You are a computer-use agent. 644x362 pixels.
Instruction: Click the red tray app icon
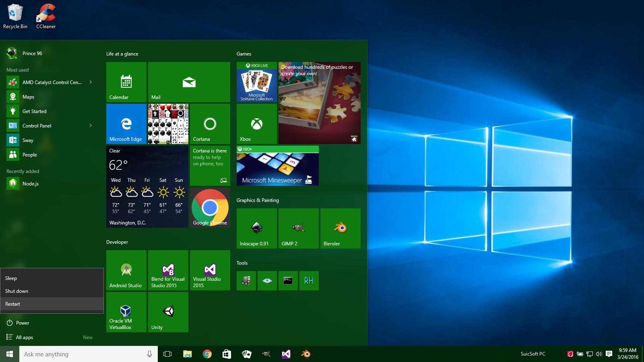[x=570, y=354]
